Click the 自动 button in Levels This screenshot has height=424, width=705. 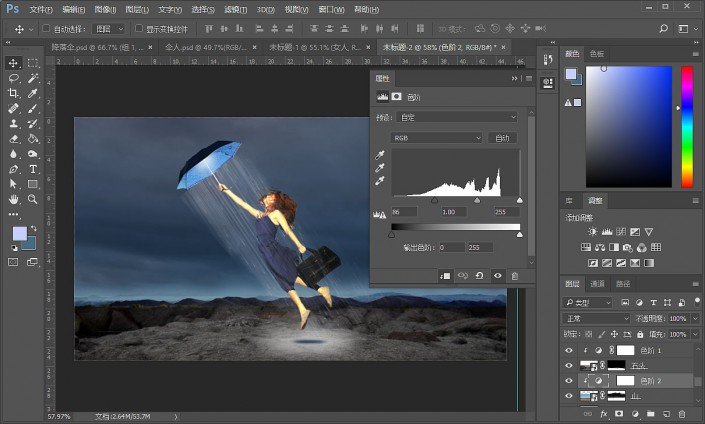tap(502, 137)
